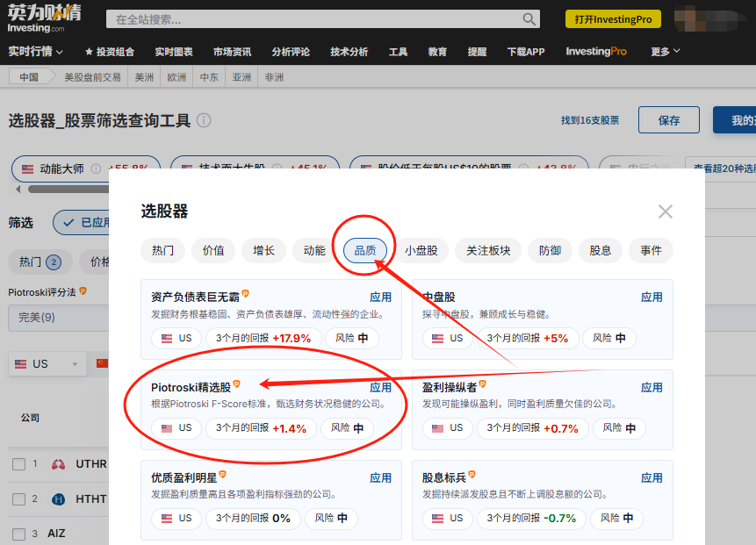Click US flag in 股息标兵 card
Viewport: 756px width, 545px height.
click(437, 519)
